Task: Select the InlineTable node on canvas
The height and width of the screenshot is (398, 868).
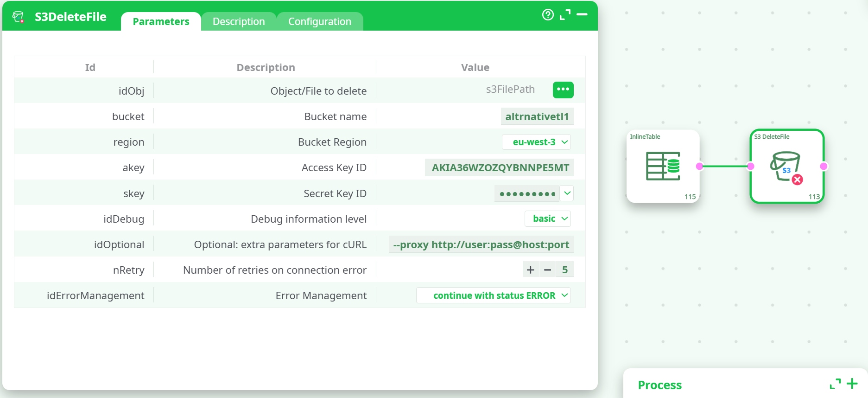Action: coord(663,166)
